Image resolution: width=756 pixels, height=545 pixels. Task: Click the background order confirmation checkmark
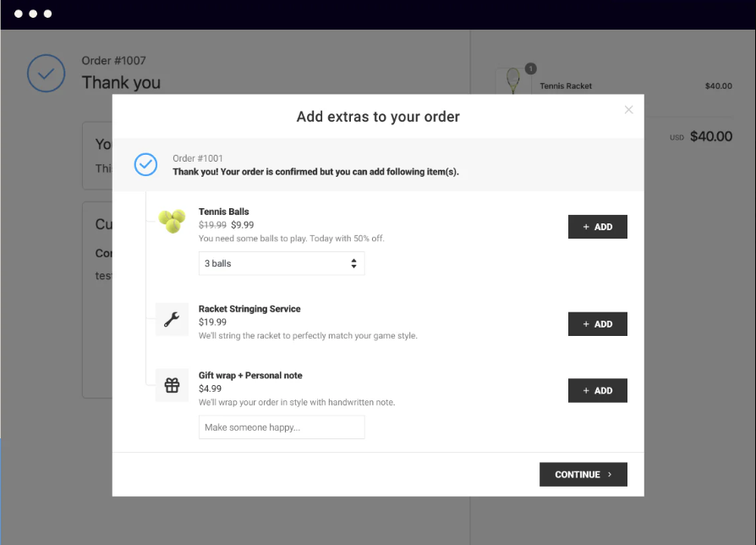coord(47,74)
